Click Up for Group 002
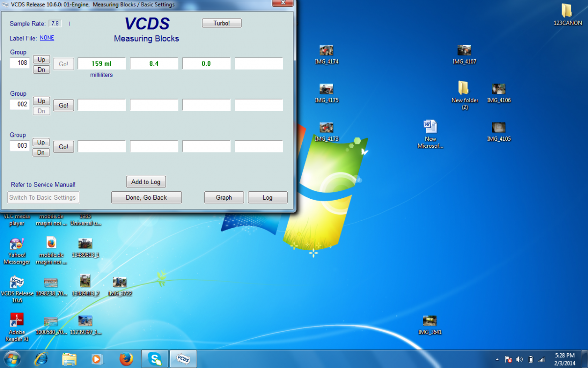Image resolution: width=588 pixels, height=368 pixels. coord(41,101)
